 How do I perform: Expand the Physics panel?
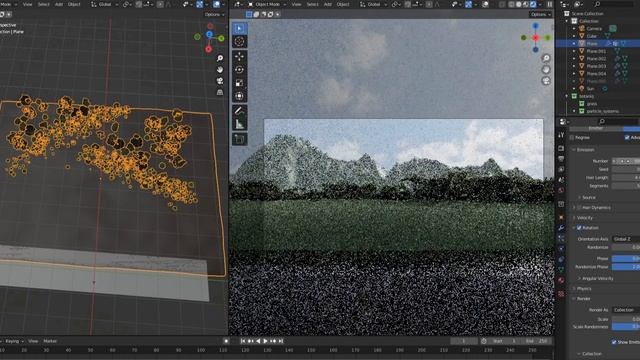(x=582, y=289)
